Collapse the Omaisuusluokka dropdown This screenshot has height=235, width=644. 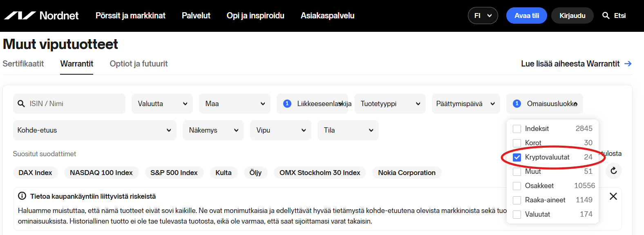(x=545, y=104)
